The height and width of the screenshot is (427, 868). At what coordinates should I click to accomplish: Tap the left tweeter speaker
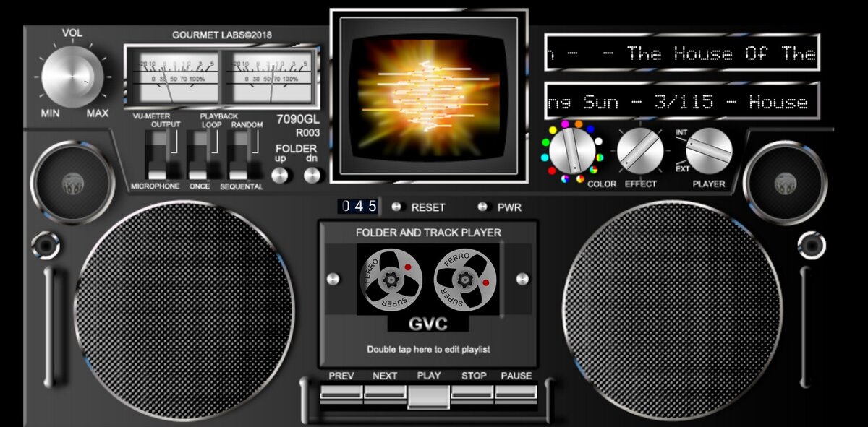pos(72,182)
